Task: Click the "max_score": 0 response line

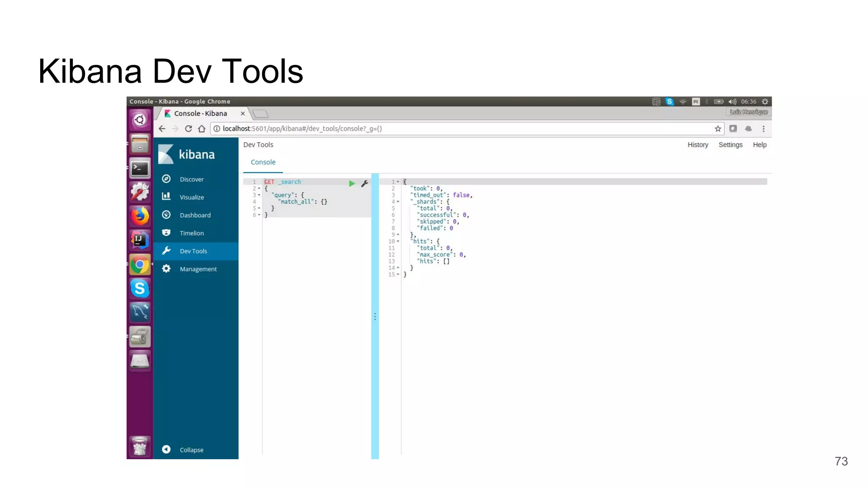Action: [x=441, y=255]
